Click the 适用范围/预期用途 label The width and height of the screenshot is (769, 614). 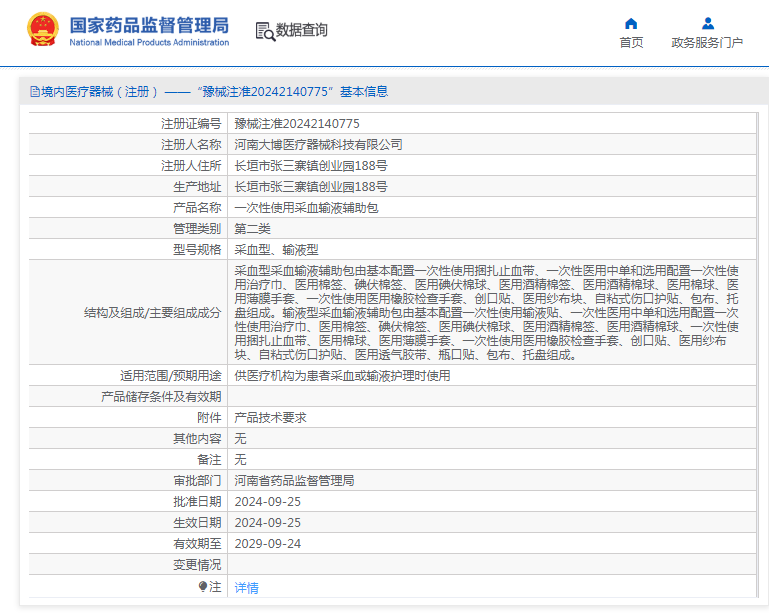click(171, 376)
